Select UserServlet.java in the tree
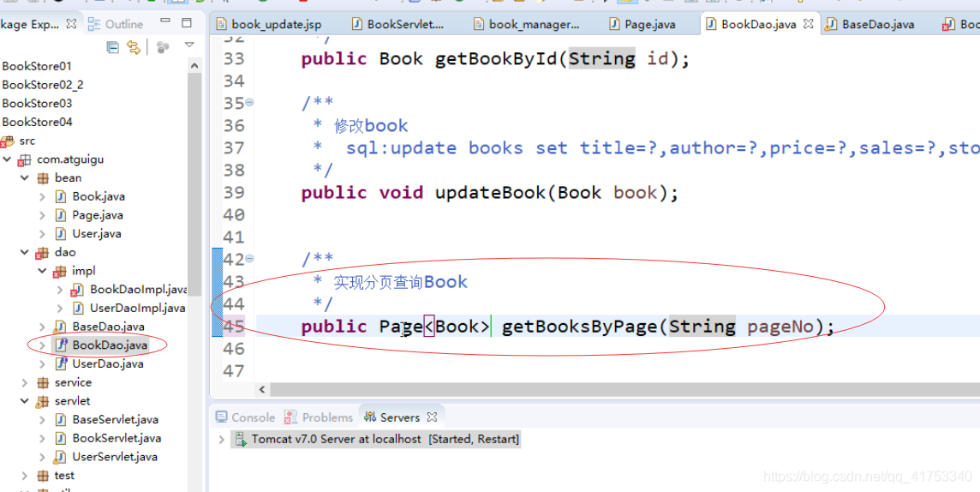980x492 pixels. (x=115, y=457)
